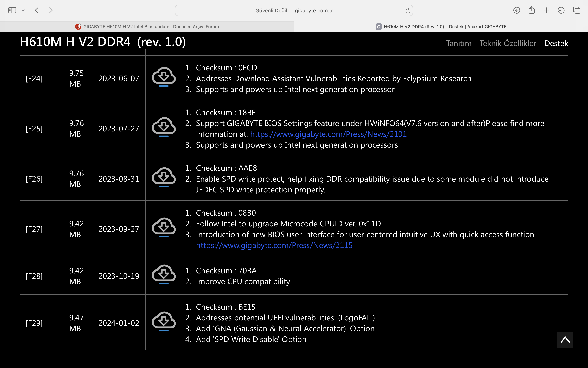Viewport: 588px width, 368px height.
Task: Show Safari downloads list
Action: [x=516, y=10]
